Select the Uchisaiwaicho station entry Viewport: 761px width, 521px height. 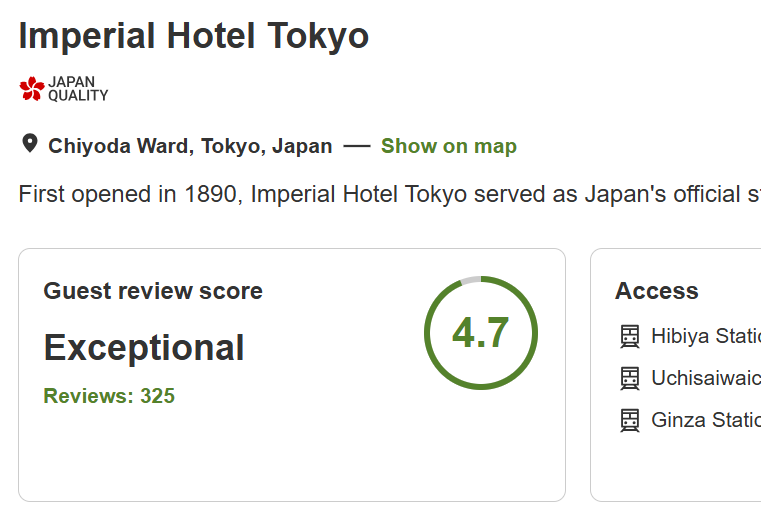point(704,378)
